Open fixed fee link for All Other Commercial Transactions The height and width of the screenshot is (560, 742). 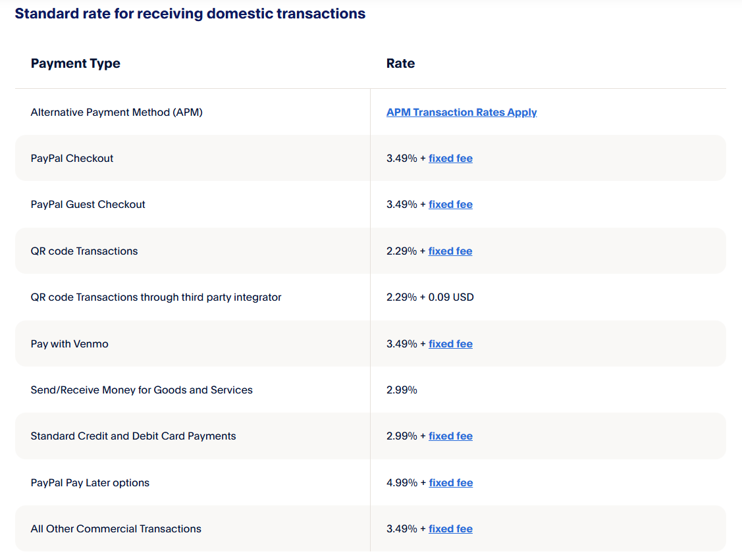(450, 529)
